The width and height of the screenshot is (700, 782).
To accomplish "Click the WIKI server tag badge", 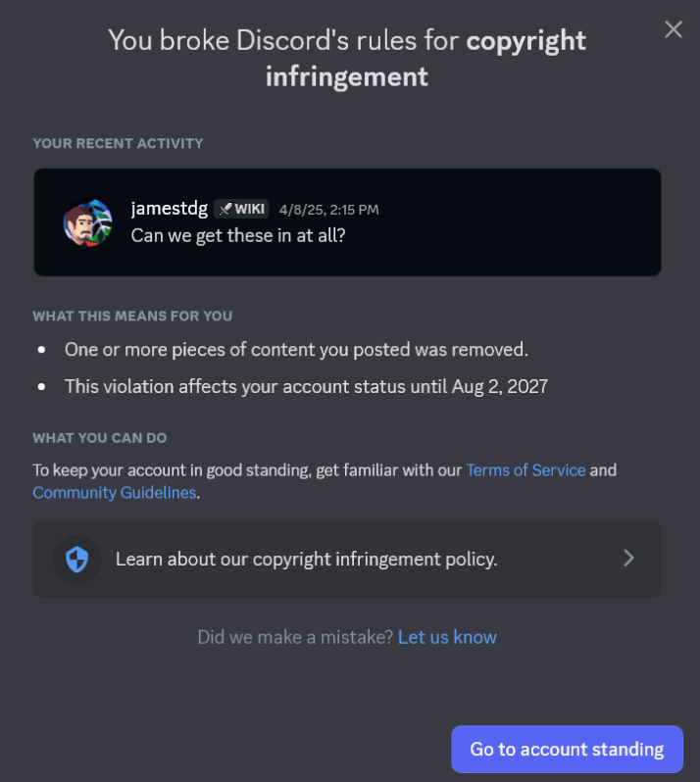I will [x=241, y=209].
